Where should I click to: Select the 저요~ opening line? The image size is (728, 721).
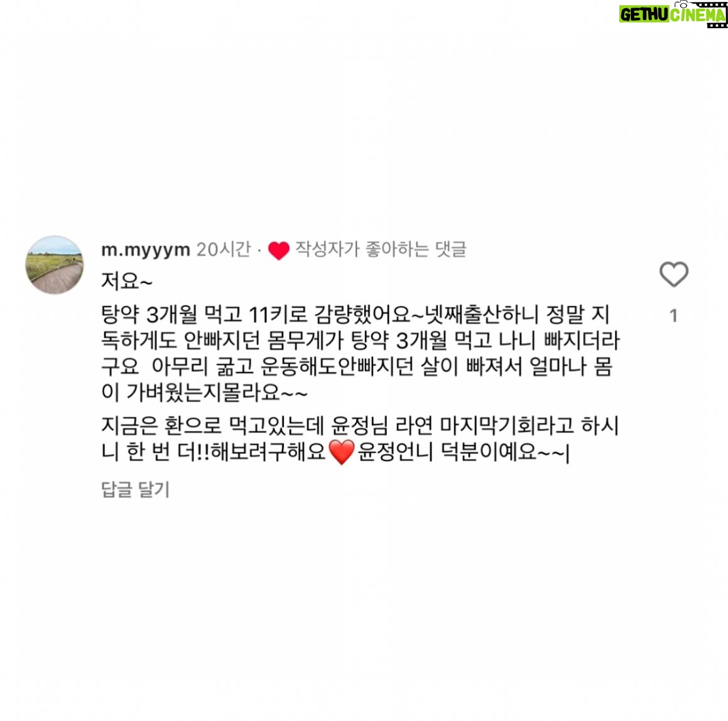127,281
